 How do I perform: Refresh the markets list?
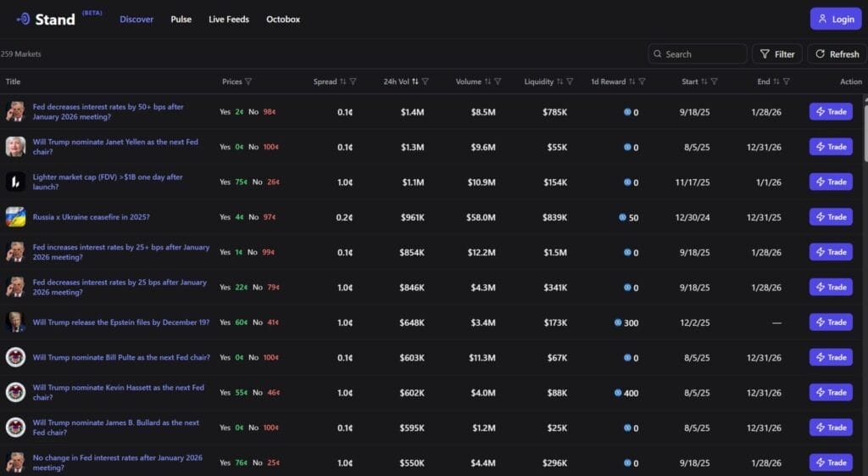click(x=837, y=53)
